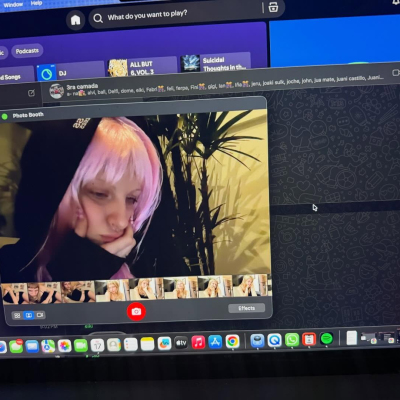
Task: Click the WhatsApp new chat compose icon
Action: point(31,93)
